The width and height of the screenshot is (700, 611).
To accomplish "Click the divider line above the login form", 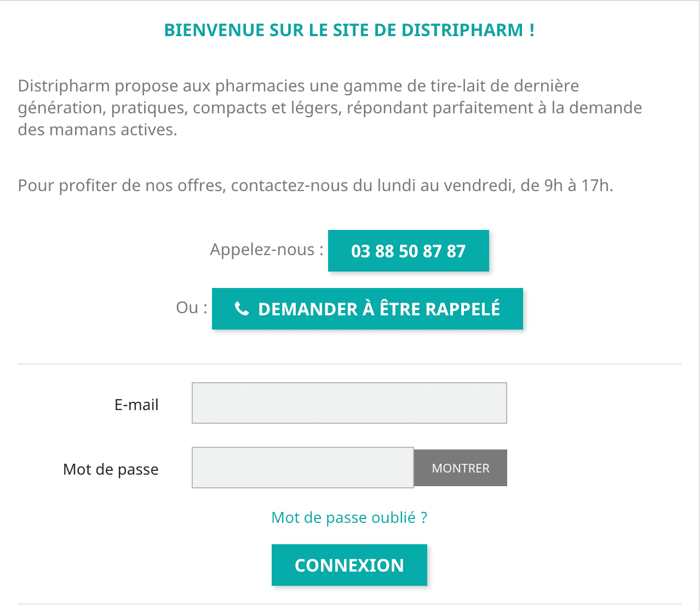I will point(349,364).
